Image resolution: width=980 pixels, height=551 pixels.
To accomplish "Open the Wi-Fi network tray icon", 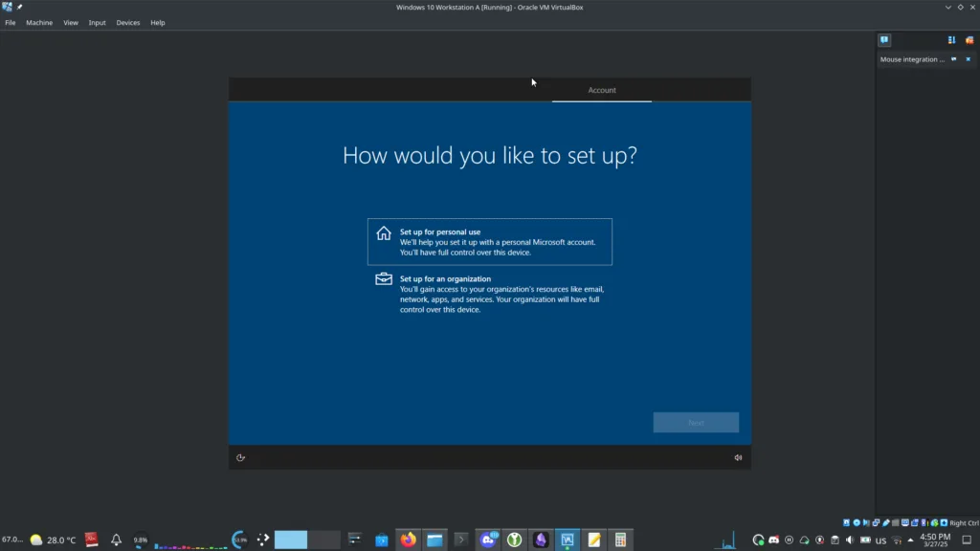I will (897, 540).
